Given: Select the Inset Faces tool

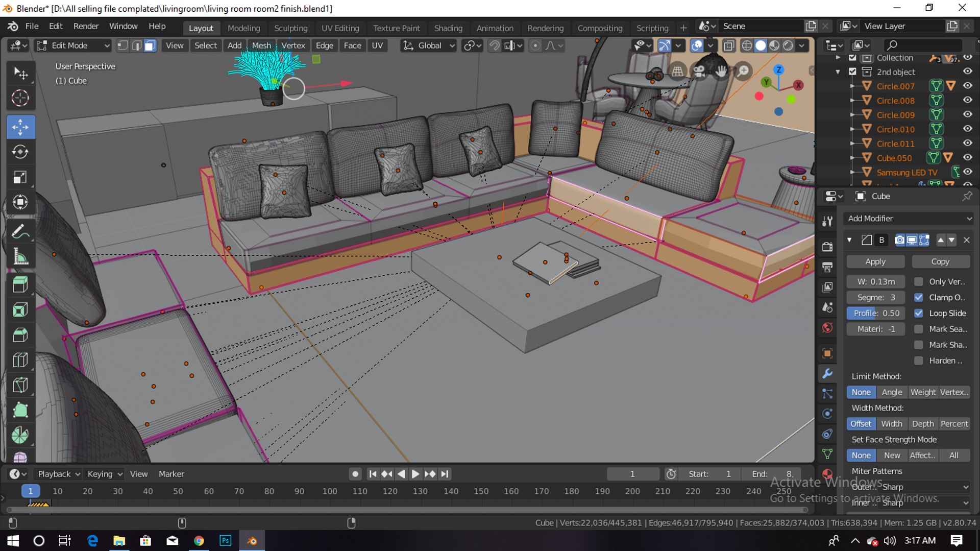Looking at the screenshot, I should 20,310.
